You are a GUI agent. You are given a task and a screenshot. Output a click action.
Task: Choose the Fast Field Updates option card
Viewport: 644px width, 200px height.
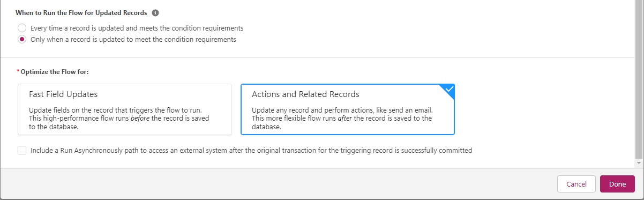[x=125, y=109]
